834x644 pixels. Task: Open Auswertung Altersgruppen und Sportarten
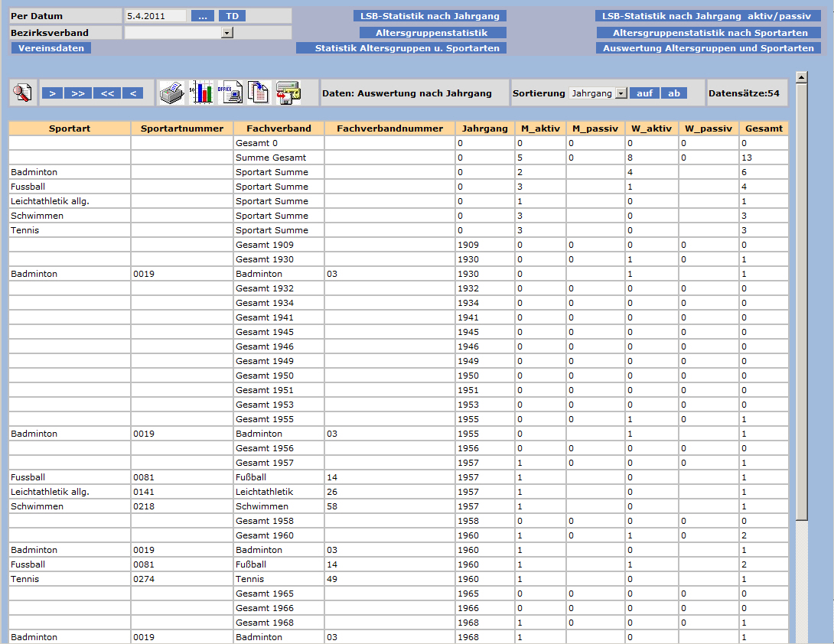tap(709, 48)
